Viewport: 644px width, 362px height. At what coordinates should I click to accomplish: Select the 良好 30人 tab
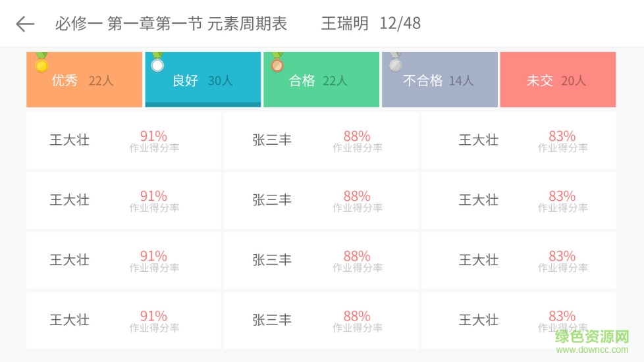coord(203,81)
